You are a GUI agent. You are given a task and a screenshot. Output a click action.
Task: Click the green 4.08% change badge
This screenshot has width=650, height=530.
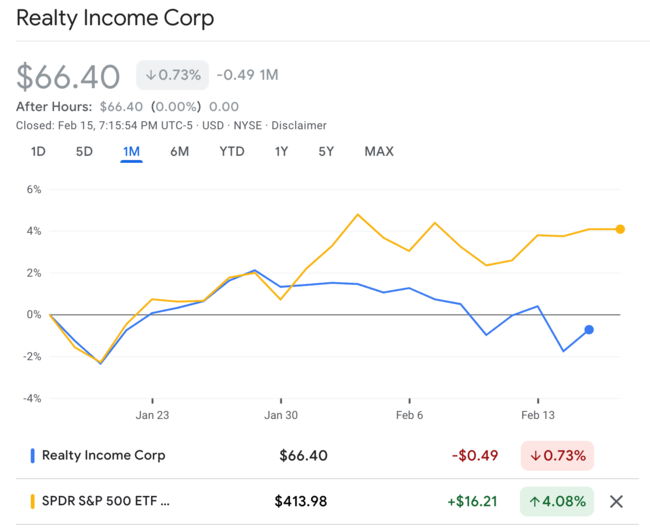click(557, 501)
